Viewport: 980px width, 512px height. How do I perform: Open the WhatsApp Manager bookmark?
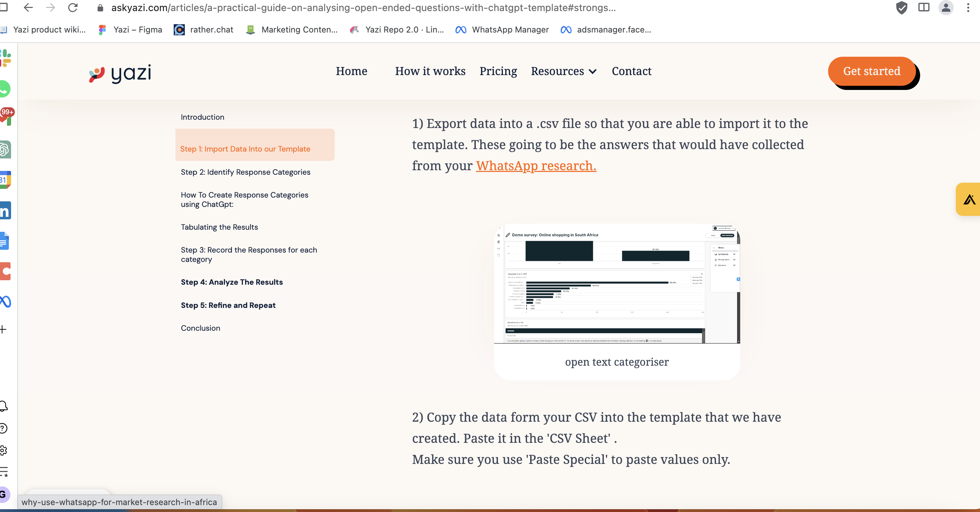pyautogui.click(x=510, y=30)
